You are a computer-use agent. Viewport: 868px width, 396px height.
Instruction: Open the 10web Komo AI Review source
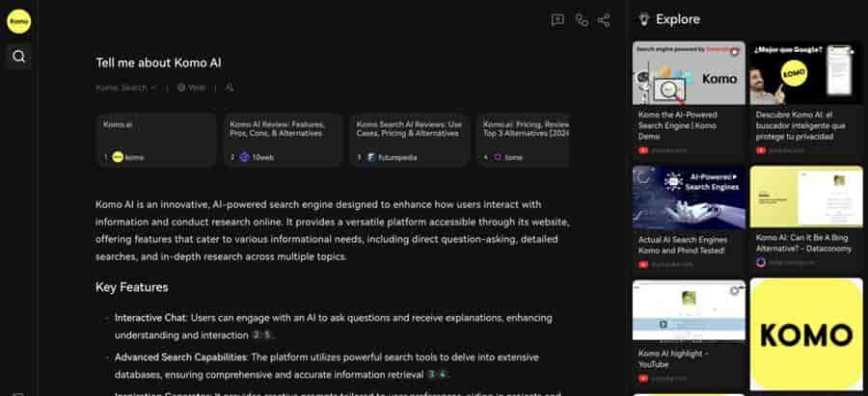tap(283, 141)
